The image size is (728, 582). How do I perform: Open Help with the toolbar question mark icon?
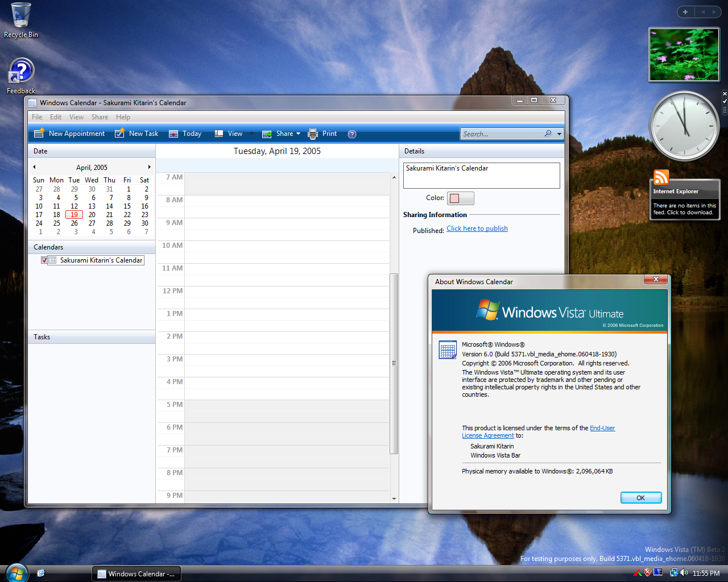coord(352,134)
